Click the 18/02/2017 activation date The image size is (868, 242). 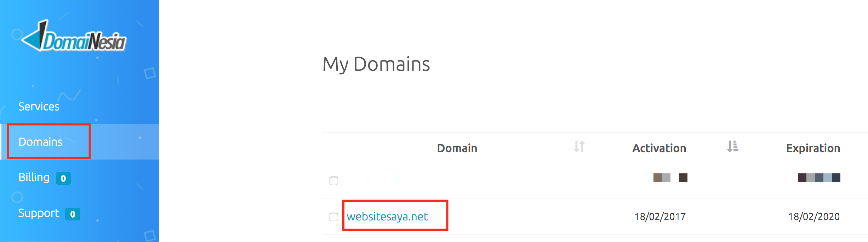click(x=660, y=217)
